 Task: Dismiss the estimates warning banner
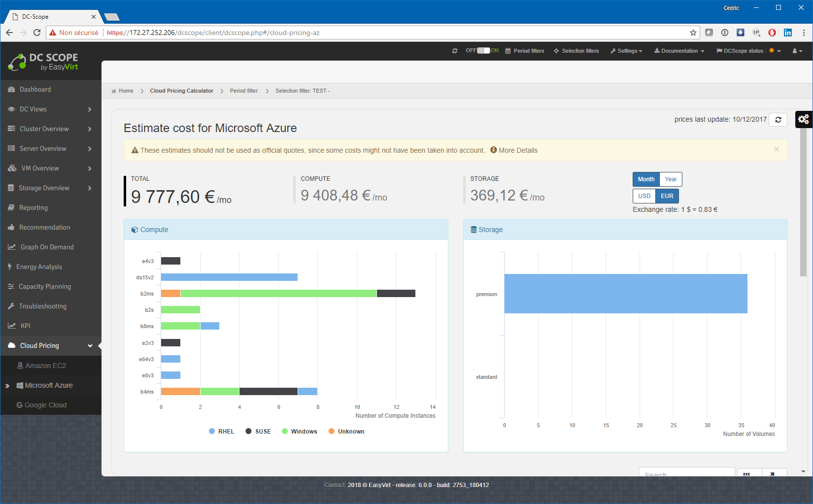[x=776, y=149]
